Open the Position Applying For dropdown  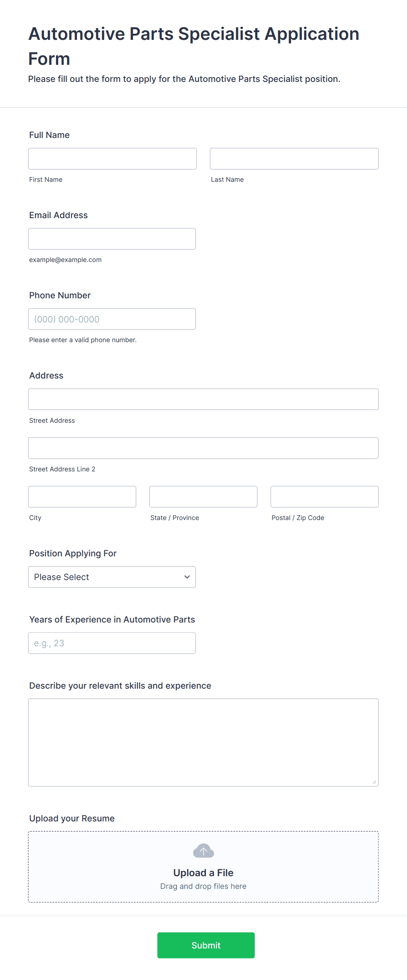112,577
